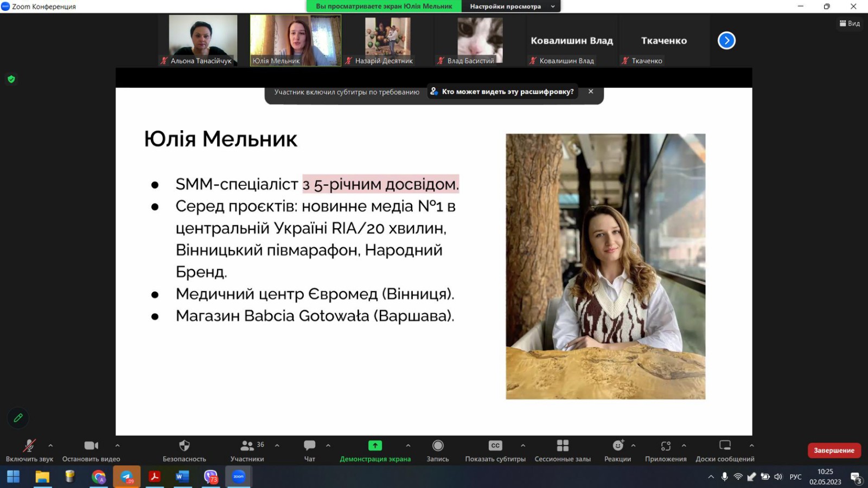Unmute microphone with Включить звук

click(29, 446)
